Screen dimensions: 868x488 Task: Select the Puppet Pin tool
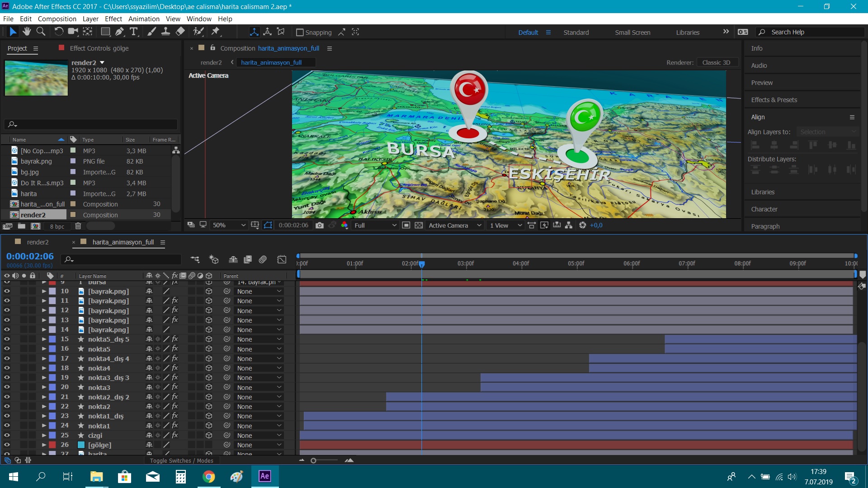[216, 32]
